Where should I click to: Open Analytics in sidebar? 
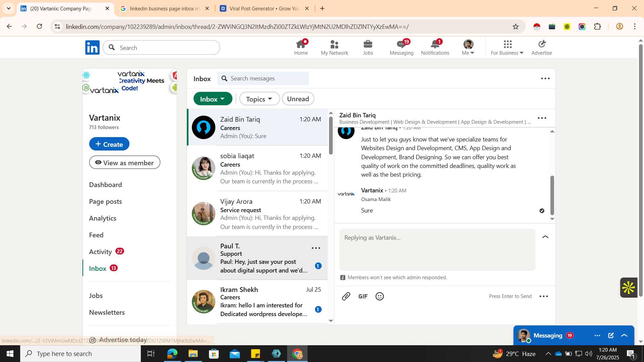(103, 218)
